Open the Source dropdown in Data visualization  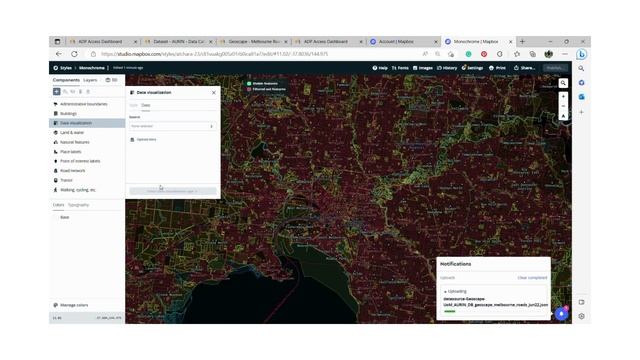click(x=172, y=126)
